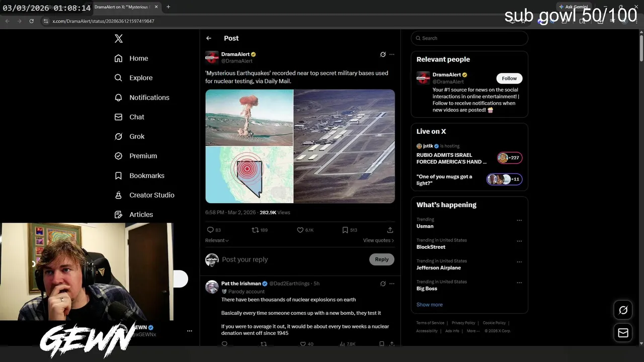Open more options for BlockStreet trend
Viewport: 644px width, 362px height.
519,241
